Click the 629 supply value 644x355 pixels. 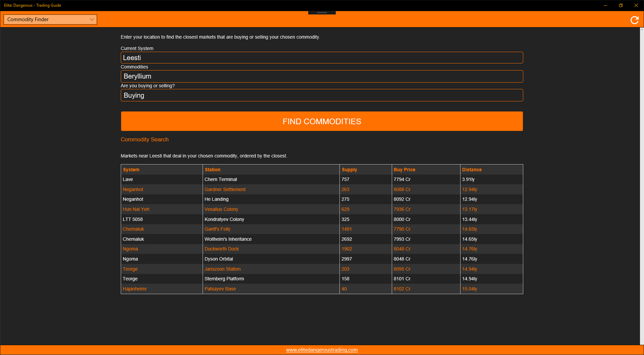345,210
